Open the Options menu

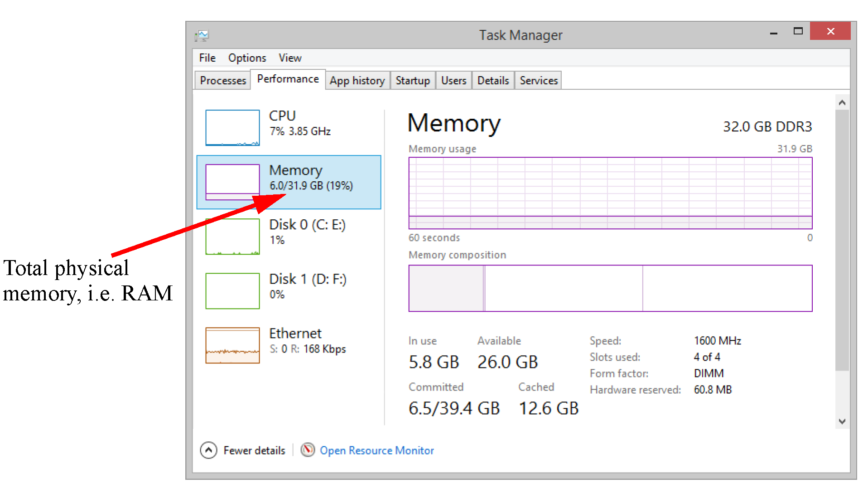[x=247, y=58]
